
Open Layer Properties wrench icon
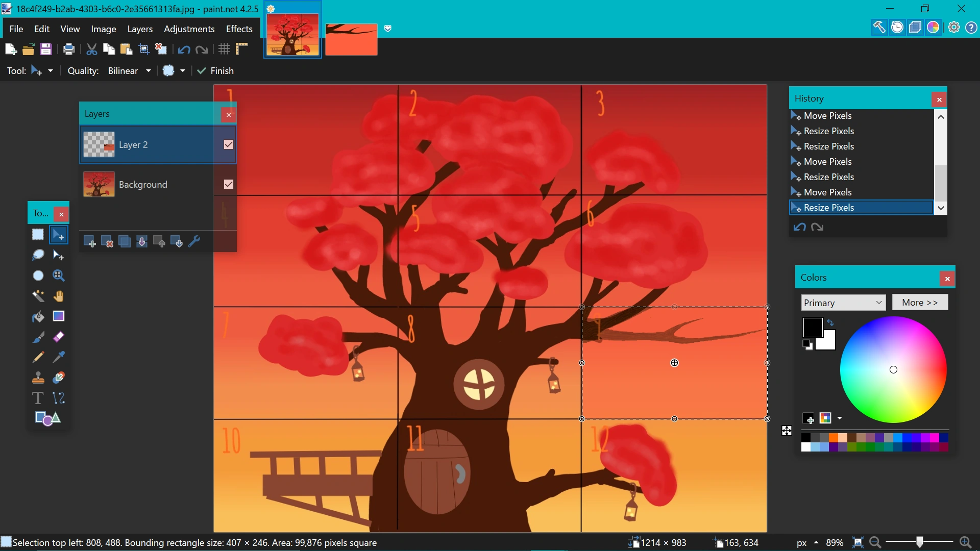coord(194,242)
